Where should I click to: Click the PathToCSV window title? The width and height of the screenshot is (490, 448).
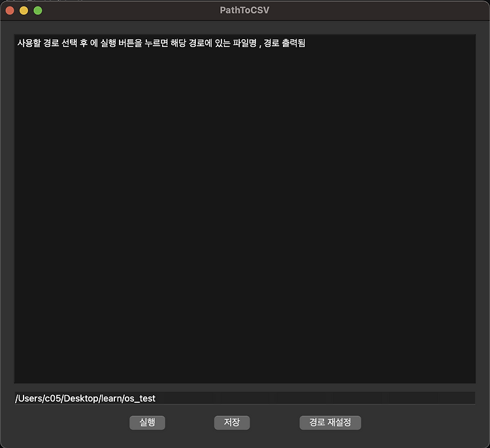coord(244,10)
